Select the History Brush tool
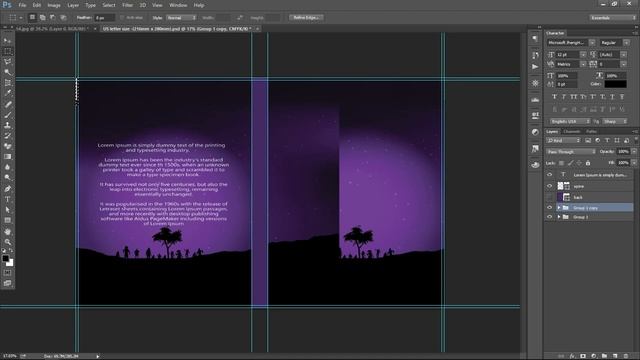This screenshot has width=640, height=360. (7, 136)
